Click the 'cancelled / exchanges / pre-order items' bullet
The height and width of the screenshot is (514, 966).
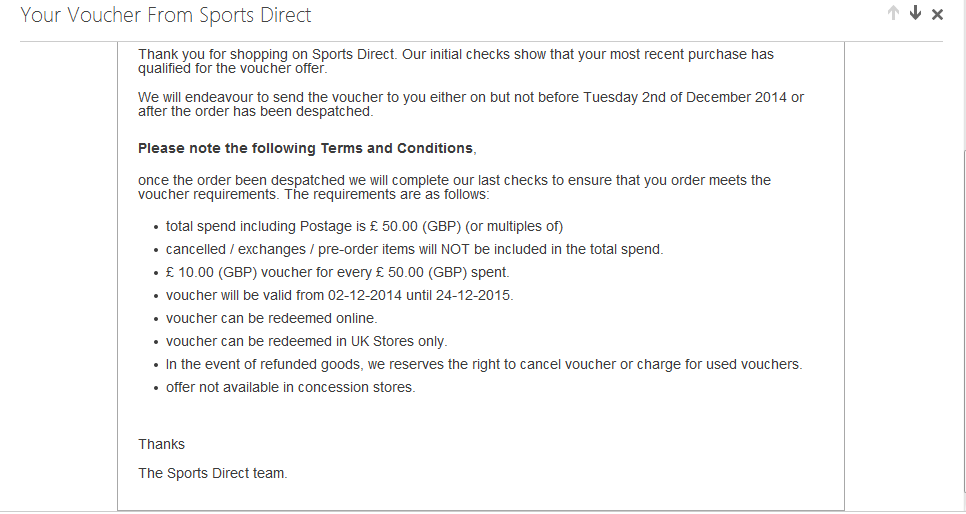click(415, 250)
